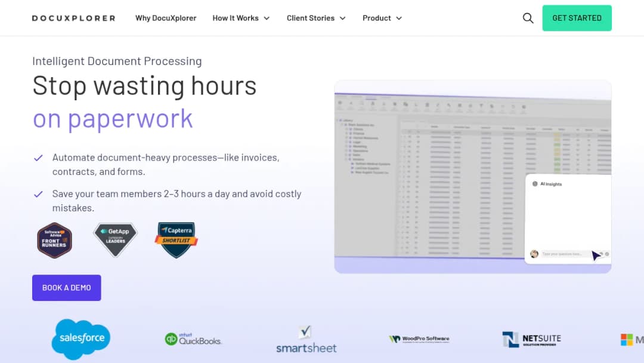Open site search with magnifier icon
This screenshot has width=644, height=363.
click(528, 18)
